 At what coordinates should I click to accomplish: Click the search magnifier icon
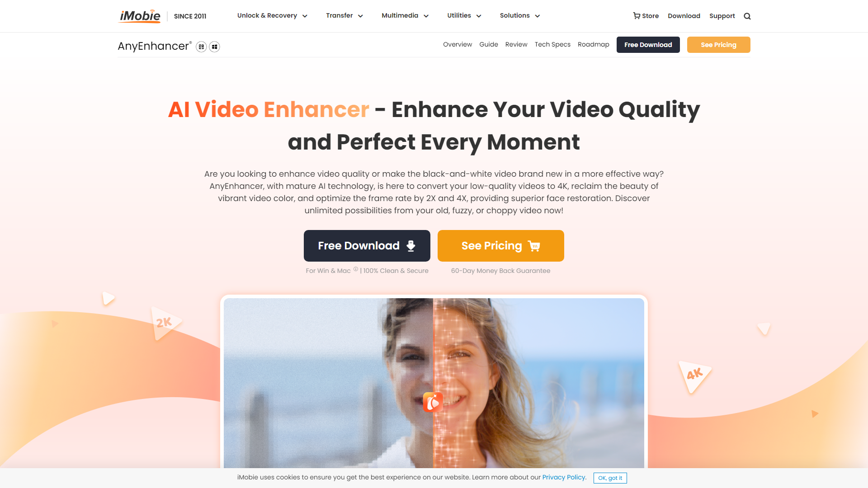point(747,16)
